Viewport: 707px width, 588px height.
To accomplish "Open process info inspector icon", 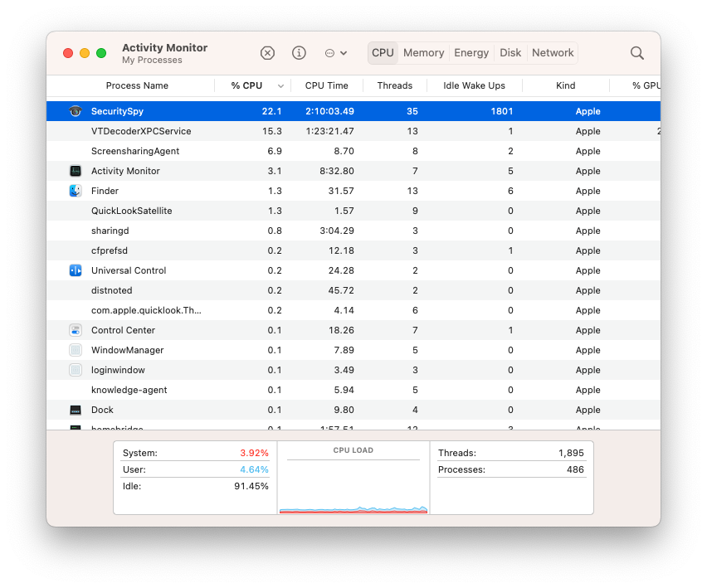I will click(299, 53).
